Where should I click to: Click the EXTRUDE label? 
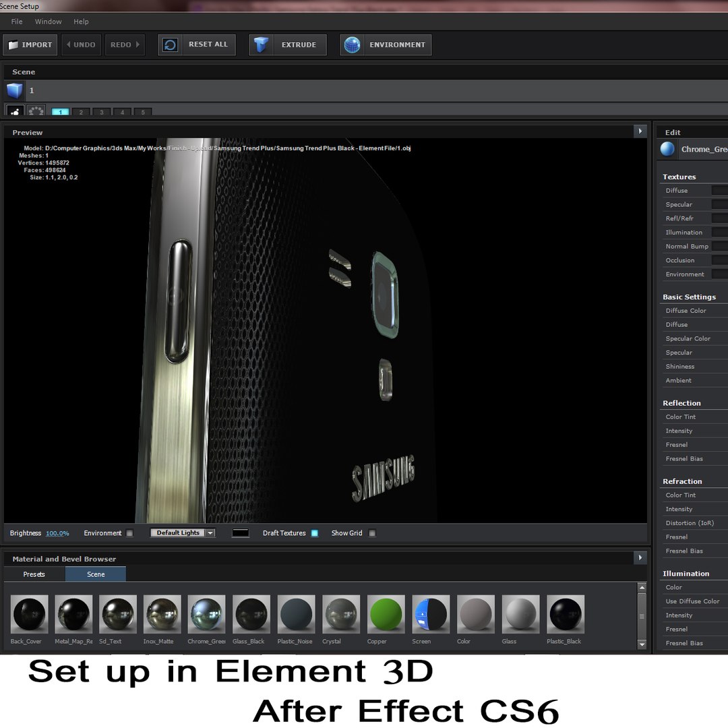[299, 44]
